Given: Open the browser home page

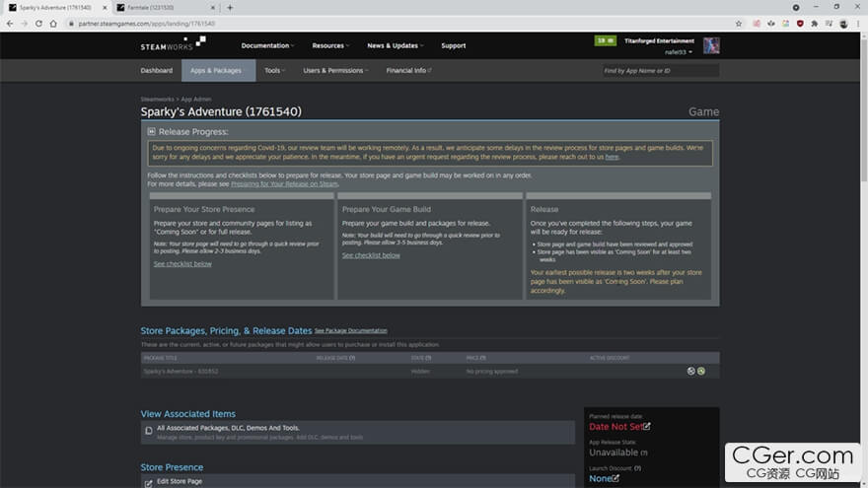Looking at the screenshot, I should click(53, 24).
